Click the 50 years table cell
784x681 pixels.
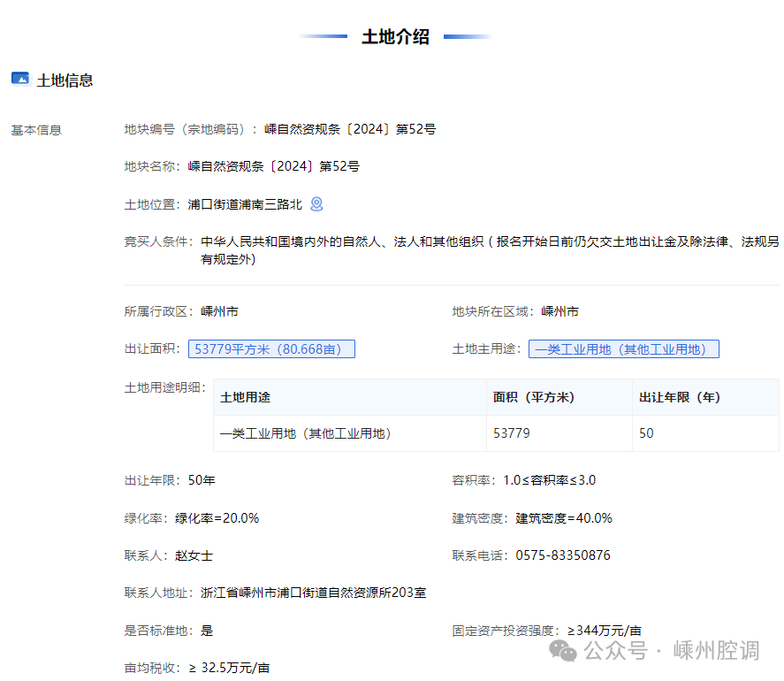[x=646, y=434]
